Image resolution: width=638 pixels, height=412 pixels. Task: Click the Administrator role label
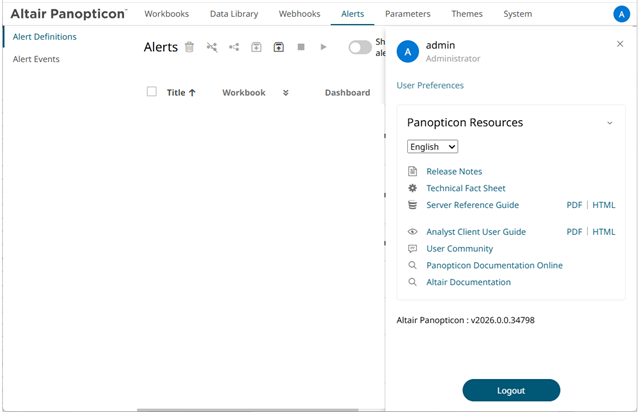point(453,59)
